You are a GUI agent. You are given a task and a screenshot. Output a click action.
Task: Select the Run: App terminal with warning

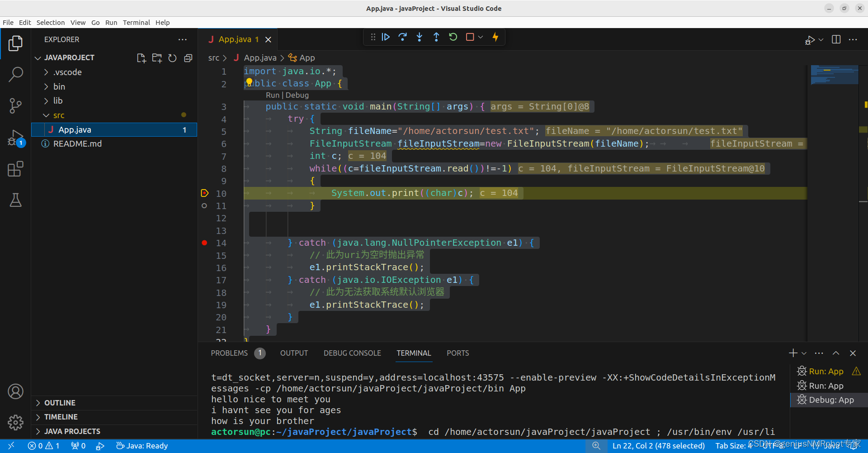829,372
